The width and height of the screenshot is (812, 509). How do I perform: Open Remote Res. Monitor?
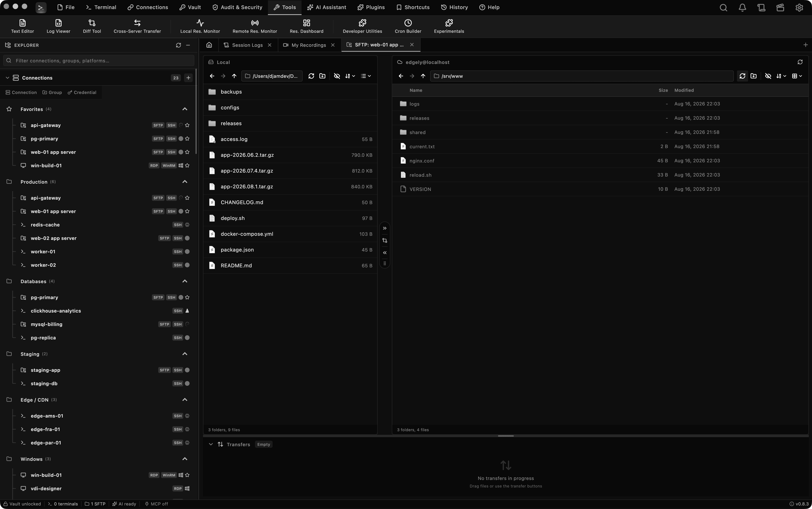click(x=255, y=26)
